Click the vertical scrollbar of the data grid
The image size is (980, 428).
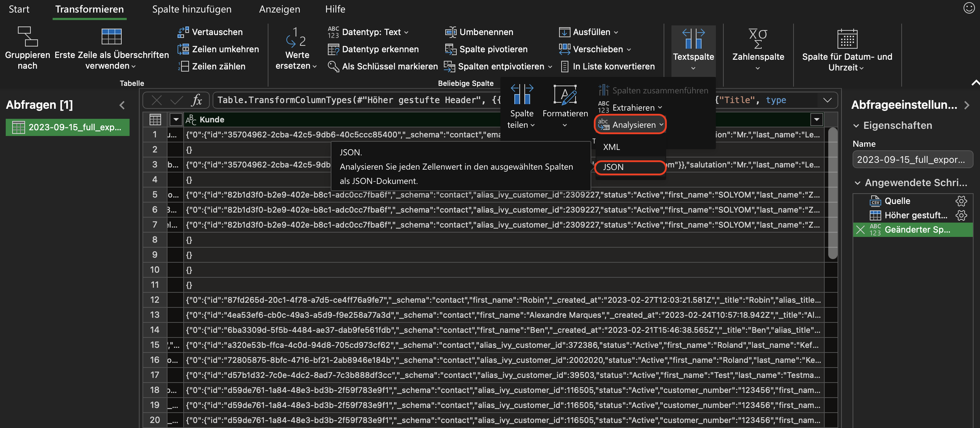[x=833, y=193]
